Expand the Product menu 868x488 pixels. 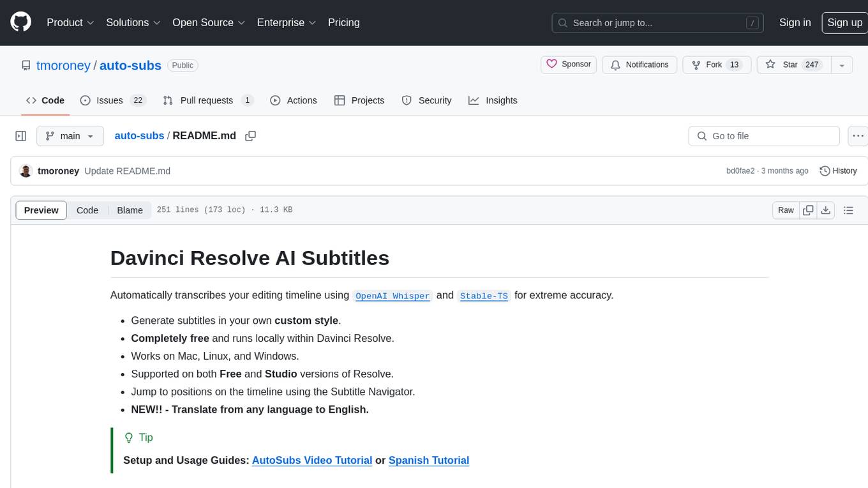(x=70, y=22)
